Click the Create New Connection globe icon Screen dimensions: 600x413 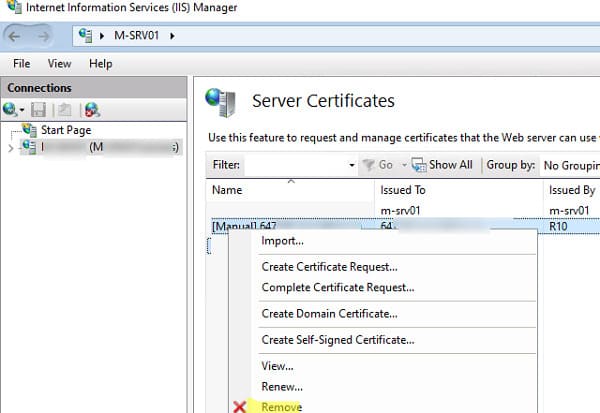point(10,110)
